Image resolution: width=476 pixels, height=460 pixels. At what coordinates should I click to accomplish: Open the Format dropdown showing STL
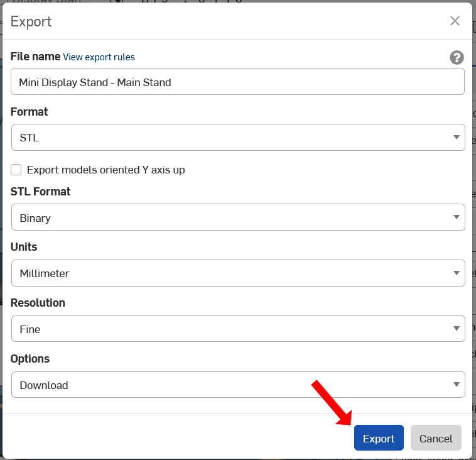(238, 138)
